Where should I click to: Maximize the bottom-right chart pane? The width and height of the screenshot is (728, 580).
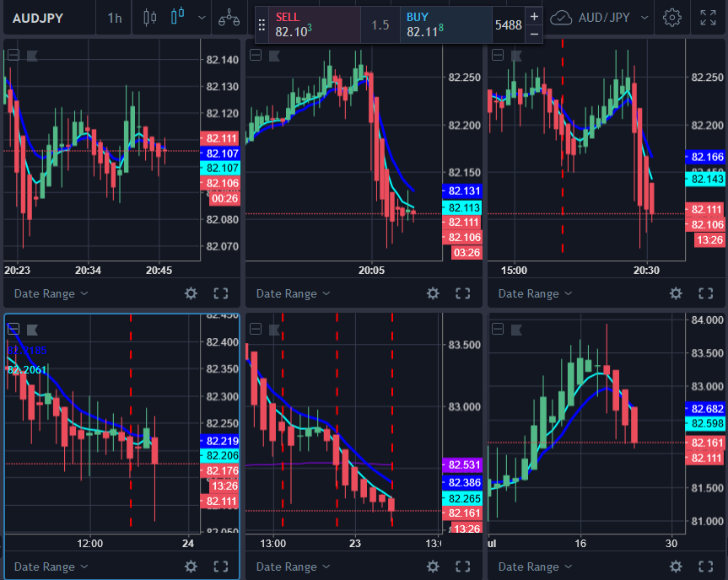tap(705, 567)
